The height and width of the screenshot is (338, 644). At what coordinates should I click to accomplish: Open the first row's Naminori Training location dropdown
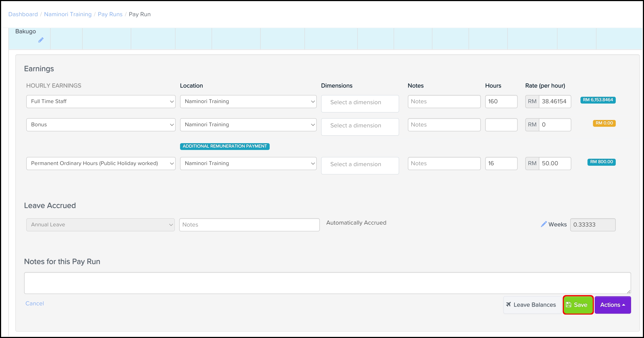248,101
